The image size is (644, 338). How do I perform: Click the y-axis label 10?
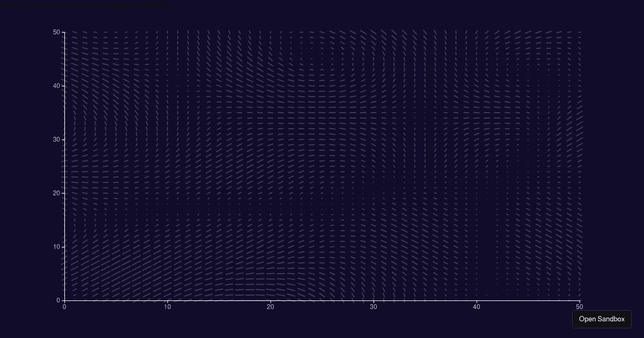(x=56, y=247)
